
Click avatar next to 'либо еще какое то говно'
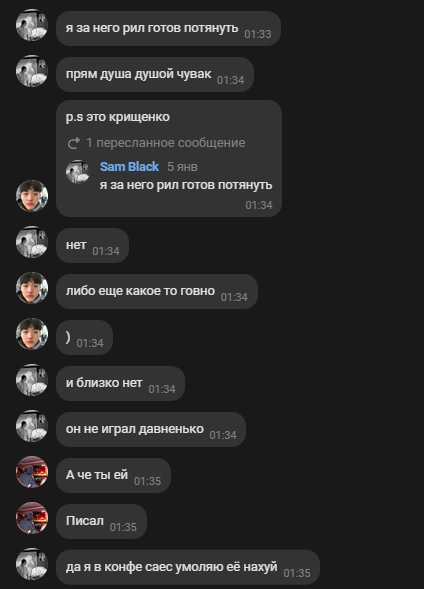coord(32,288)
